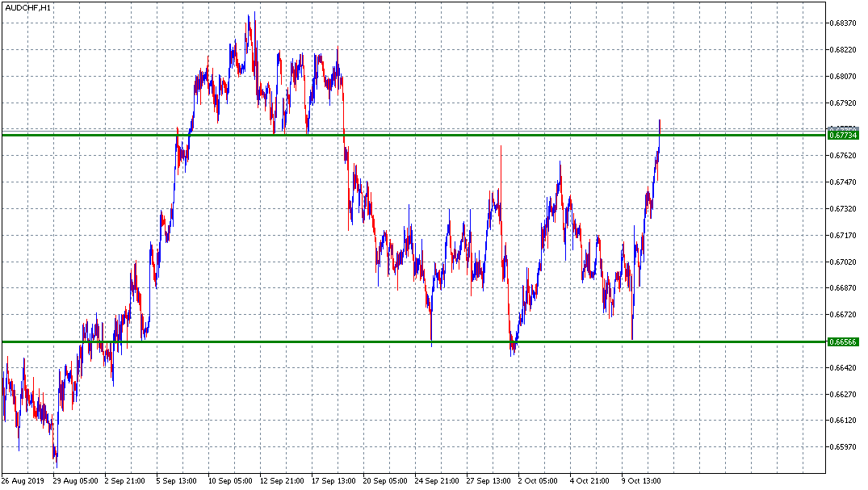Click price level 0.67020 on the scale
This screenshot has height=490, width=868.
click(x=843, y=262)
